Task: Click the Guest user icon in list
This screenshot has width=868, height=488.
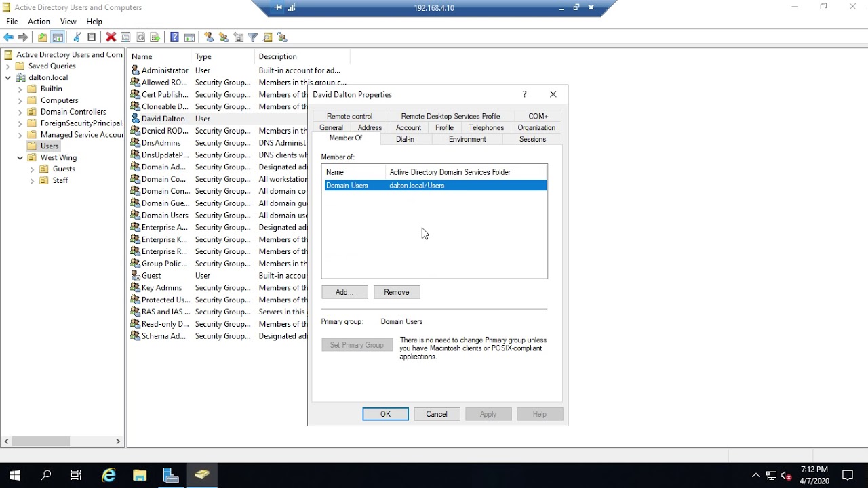Action: point(136,276)
